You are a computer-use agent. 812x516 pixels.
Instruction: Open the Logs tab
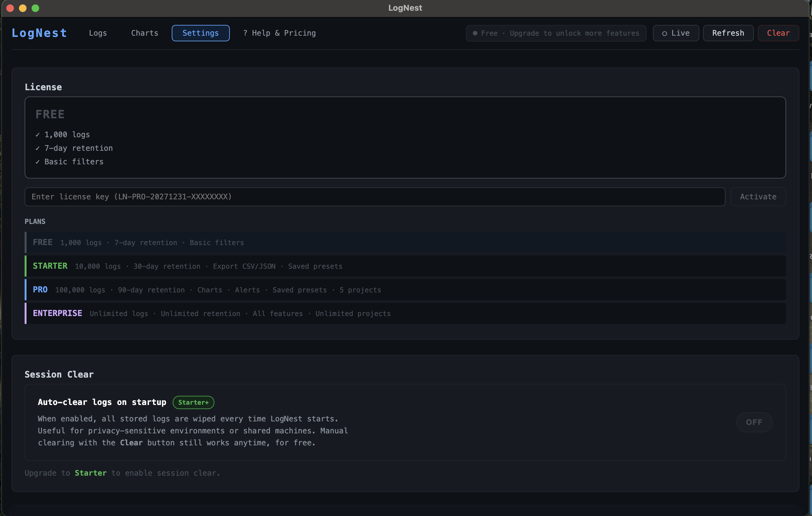pos(98,33)
